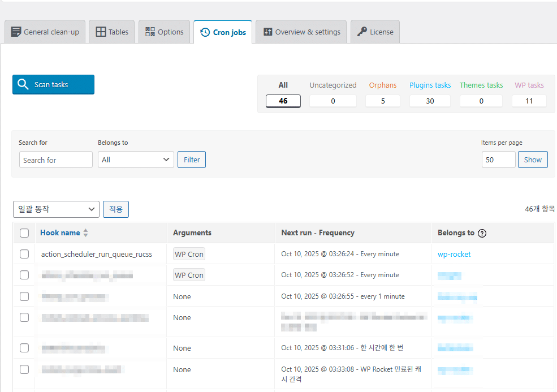Viewport: 557px width, 392px height.
Task: Open the wp-rocket link in Belongs to column
Action: (454, 254)
